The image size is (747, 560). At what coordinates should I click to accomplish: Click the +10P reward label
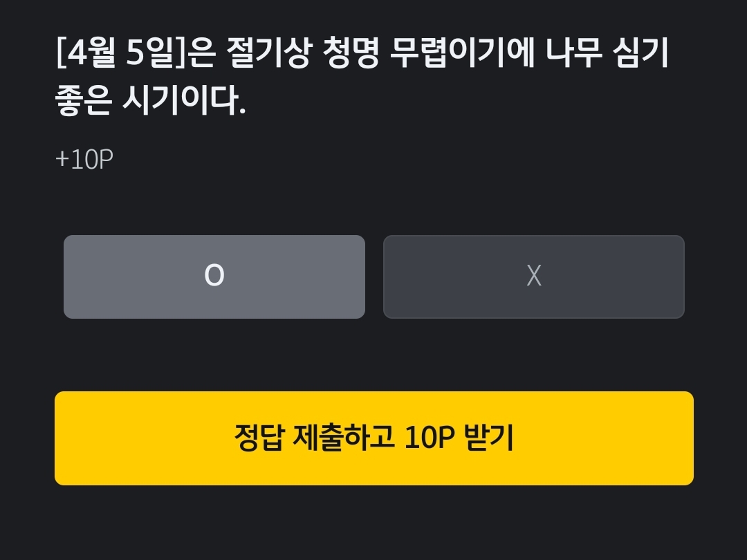pos(84,159)
